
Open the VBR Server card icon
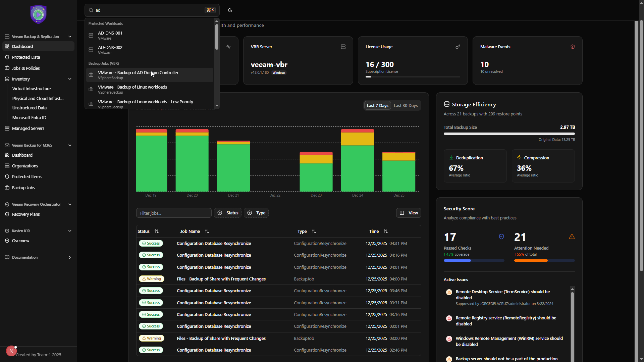tap(343, 47)
